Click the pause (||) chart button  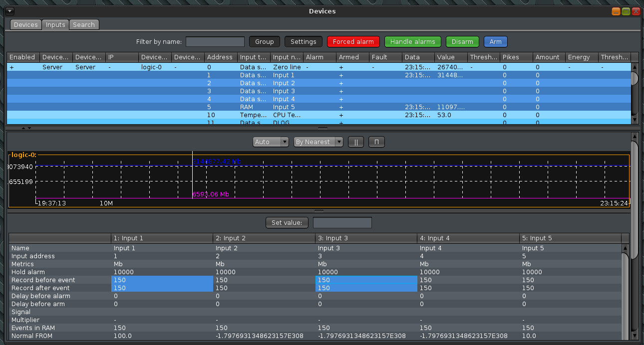[x=356, y=142]
